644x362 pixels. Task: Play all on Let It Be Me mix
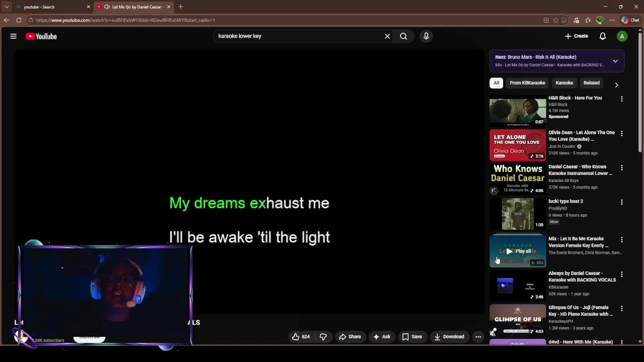[518, 251]
